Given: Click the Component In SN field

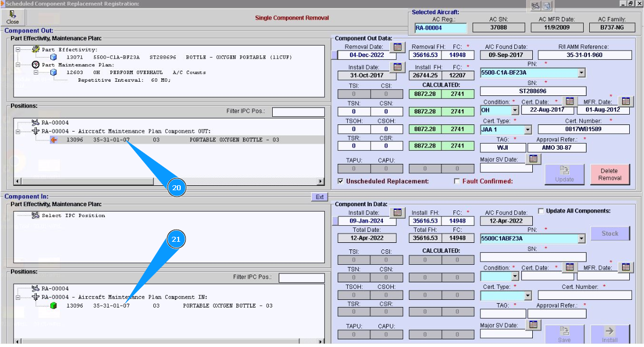Looking at the screenshot, I should pos(533,258).
